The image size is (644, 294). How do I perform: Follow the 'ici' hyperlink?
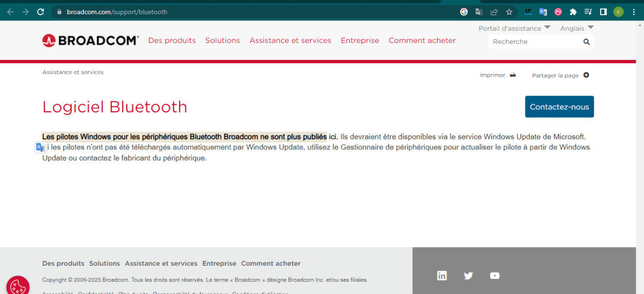pyautogui.click(x=333, y=136)
